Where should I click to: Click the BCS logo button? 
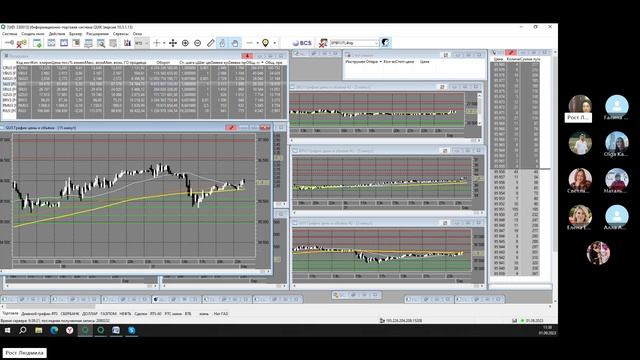coord(302,43)
